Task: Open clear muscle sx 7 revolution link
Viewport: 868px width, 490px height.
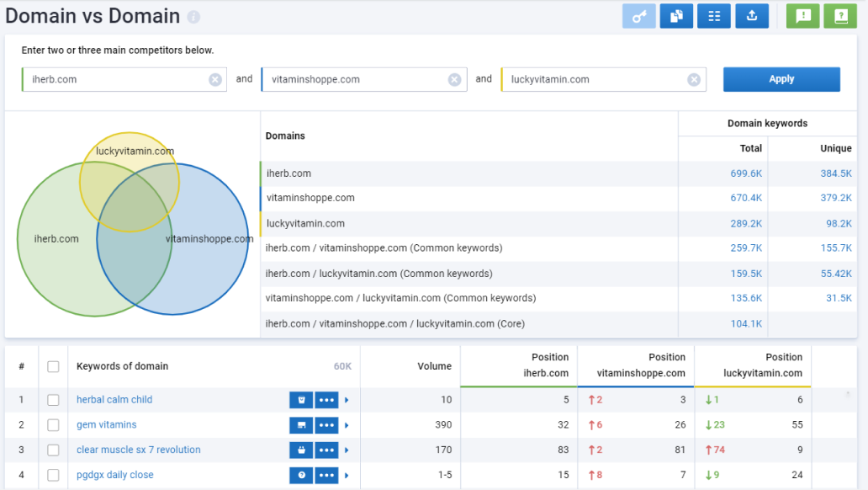Action: pyautogui.click(x=139, y=450)
